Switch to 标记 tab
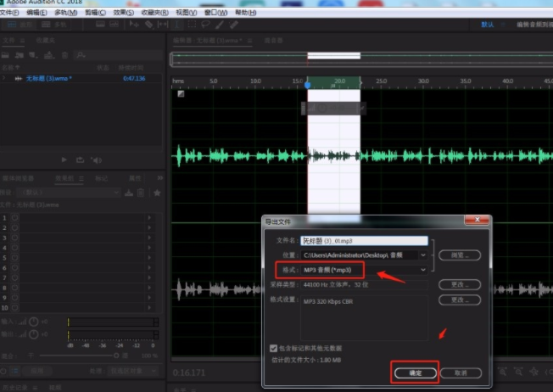The width and height of the screenshot is (553, 392). click(102, 178)
